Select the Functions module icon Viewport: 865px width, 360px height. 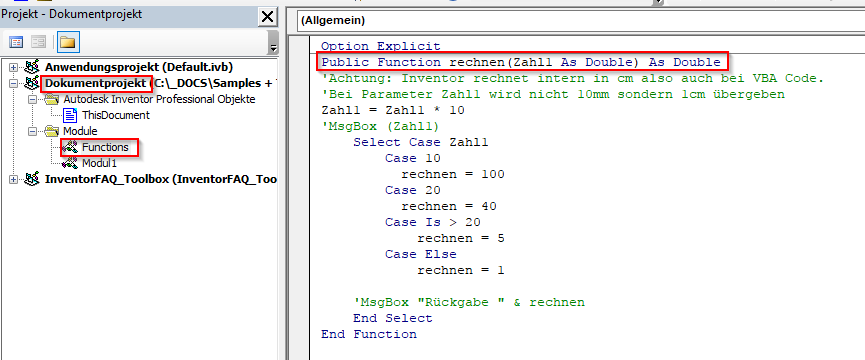click(70, 147)
